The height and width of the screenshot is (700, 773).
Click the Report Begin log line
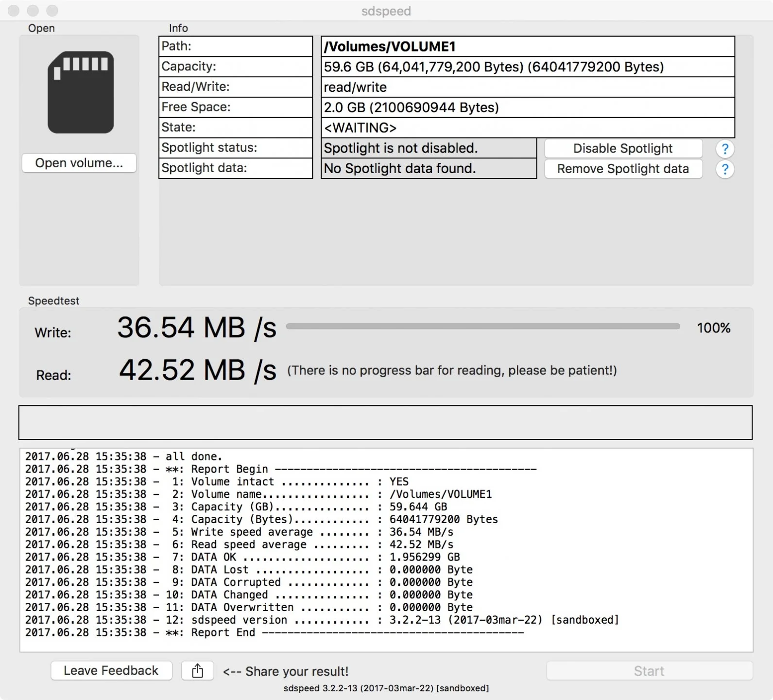(x=281, y=469)
